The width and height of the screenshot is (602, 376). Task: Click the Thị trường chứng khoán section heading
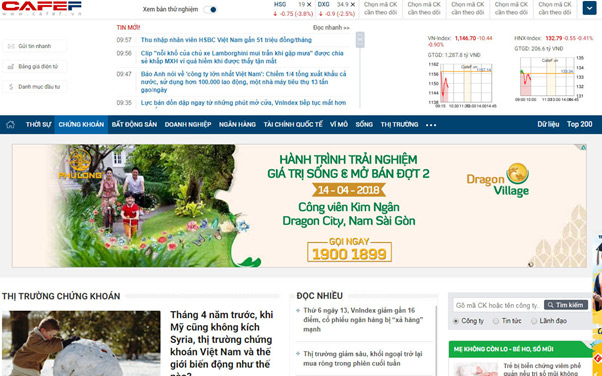61,296
